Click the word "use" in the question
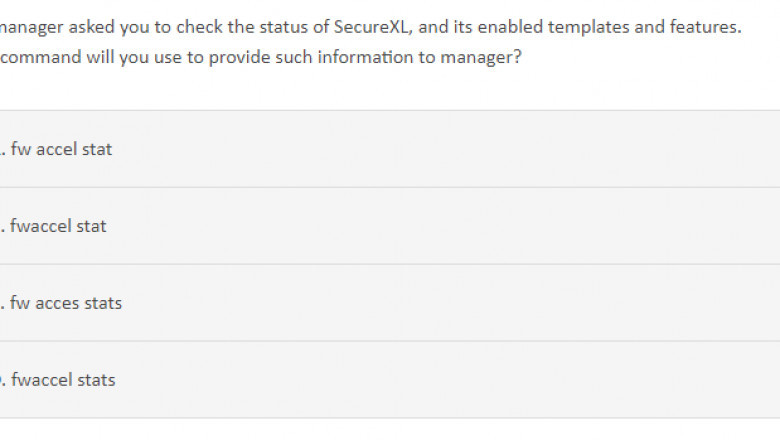 [x=172, y=57]
